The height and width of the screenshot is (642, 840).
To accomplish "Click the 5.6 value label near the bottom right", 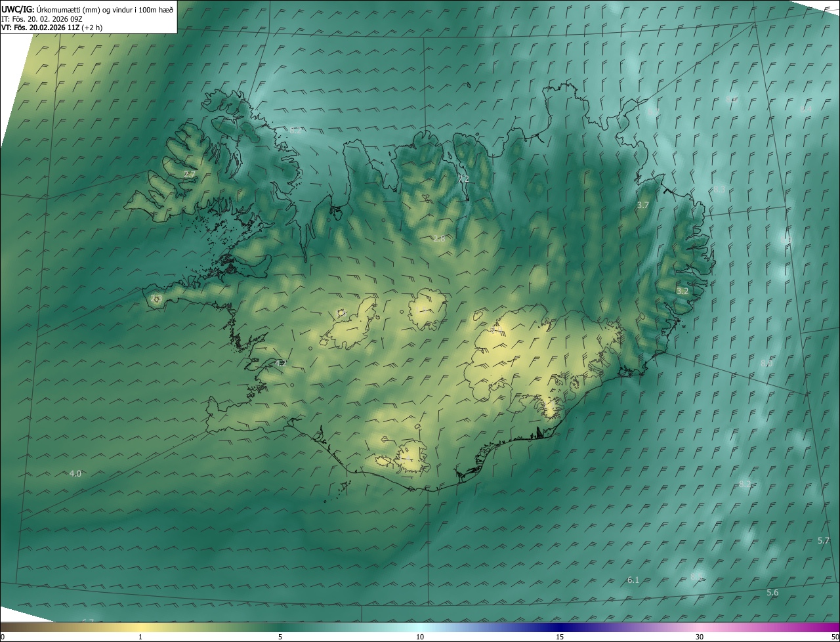I will pos(772,593).
